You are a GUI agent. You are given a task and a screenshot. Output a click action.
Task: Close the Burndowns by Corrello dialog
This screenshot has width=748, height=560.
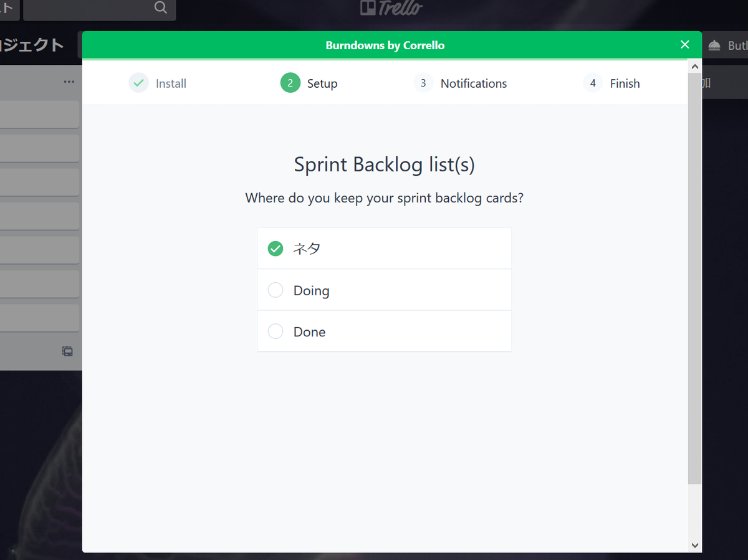coord(685,44)
